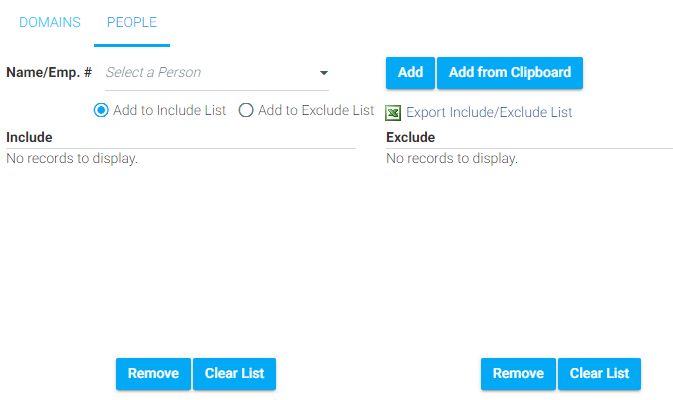The width and height of the screenshot is (673, 400).
Task: Click the Exclude column header
Action: coord(410,137)
